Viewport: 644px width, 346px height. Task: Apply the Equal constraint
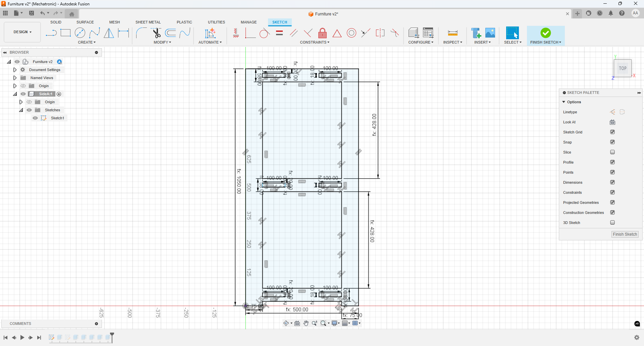click(279, 33)
